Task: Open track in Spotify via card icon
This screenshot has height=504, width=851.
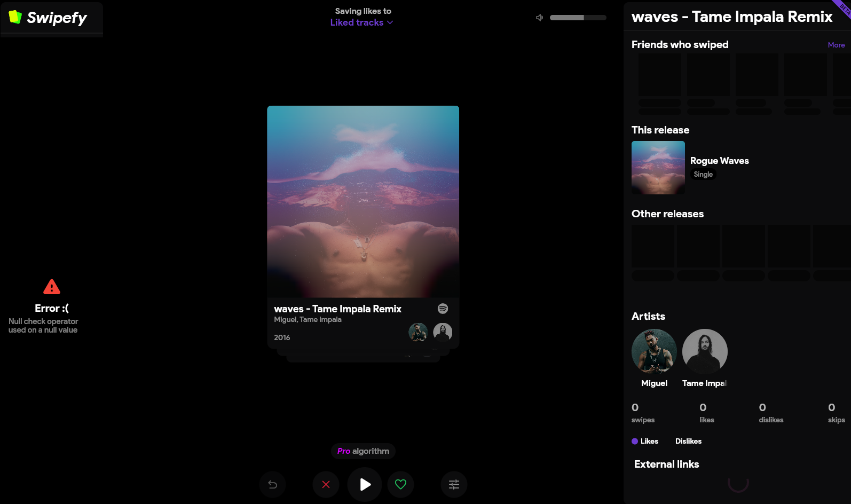Action: pos(443,309)
